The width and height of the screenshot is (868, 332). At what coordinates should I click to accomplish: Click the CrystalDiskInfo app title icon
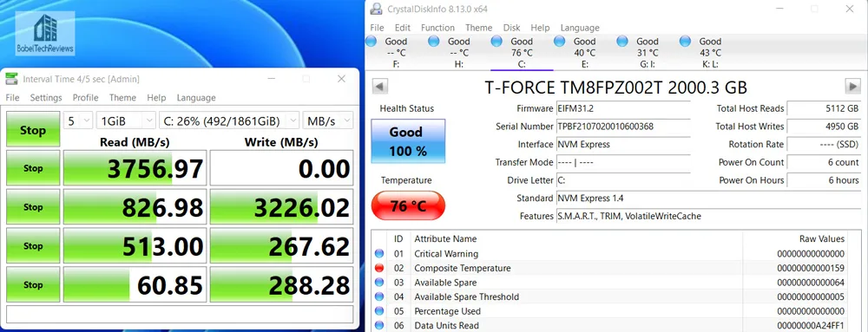tap(376, 10)
